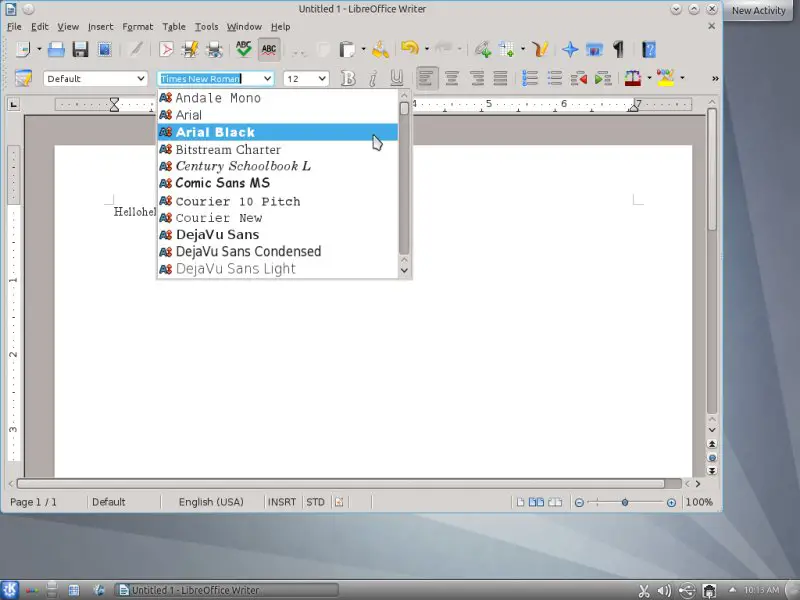Select the Clone Formatting paintbrush icon
Screen dimensions: 800x600
pyautogui.click(x=381, y=49)
